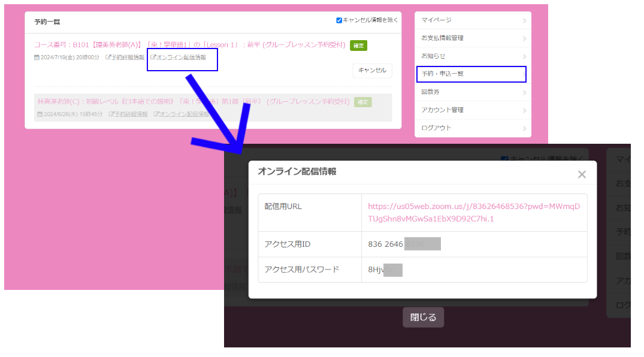Open お知らせ from the side menu
The image size is (644, 357).
point(433,56)
